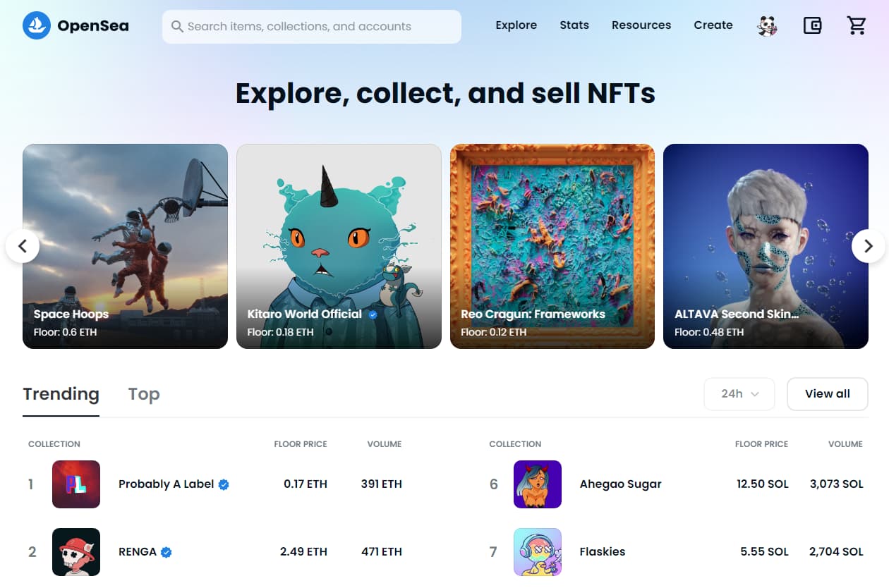This screenshot has width=889, height=588.
Task: Open the Resources menu
Action: click(x=641, y=25)
